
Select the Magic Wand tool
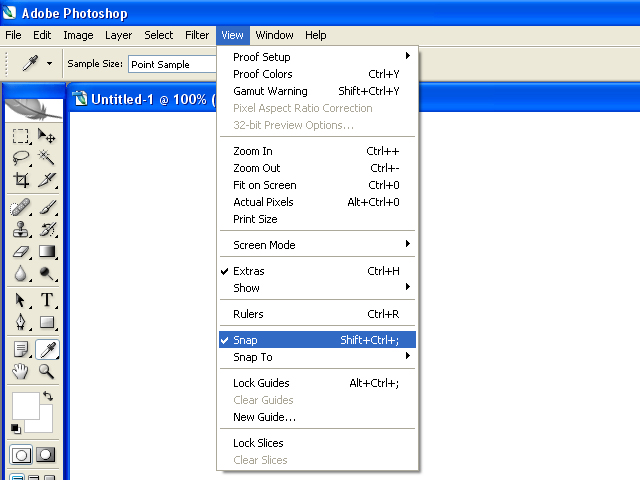click(x=46, y=158)
